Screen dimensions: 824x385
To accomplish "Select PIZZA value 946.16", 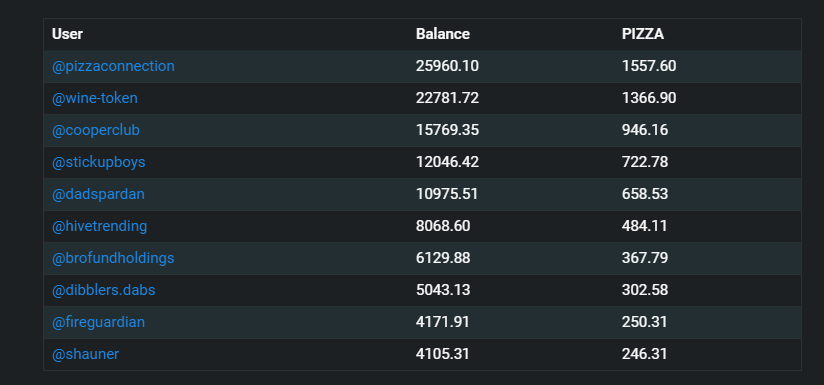I will (645, 130).
